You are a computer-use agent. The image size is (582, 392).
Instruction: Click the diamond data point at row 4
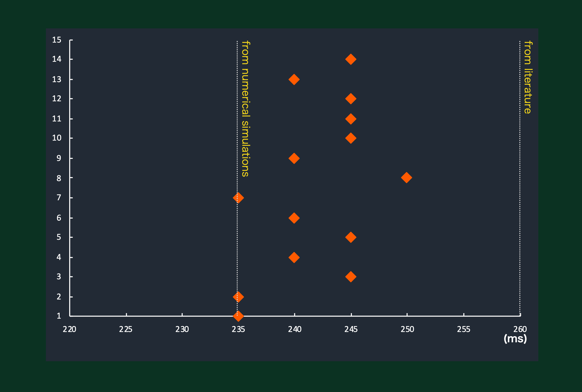coord(294,258)
